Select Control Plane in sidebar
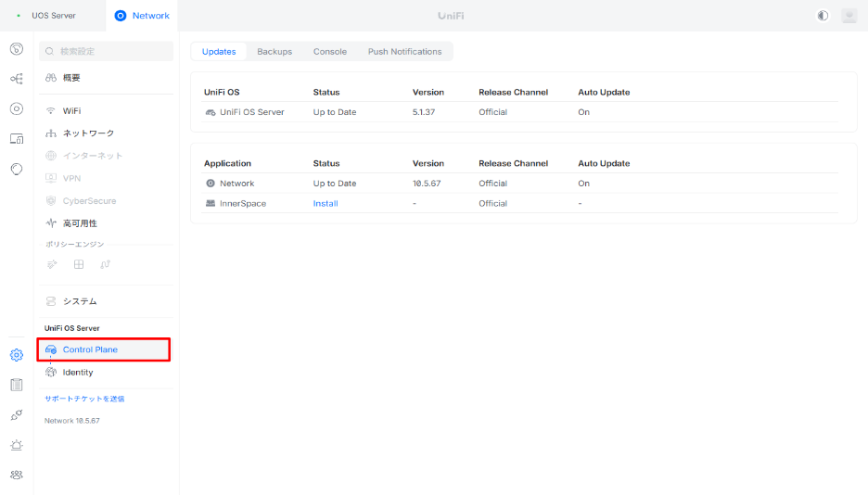Image resolution: width=868 pixels, height=495 pixels. tap(104, 349)
